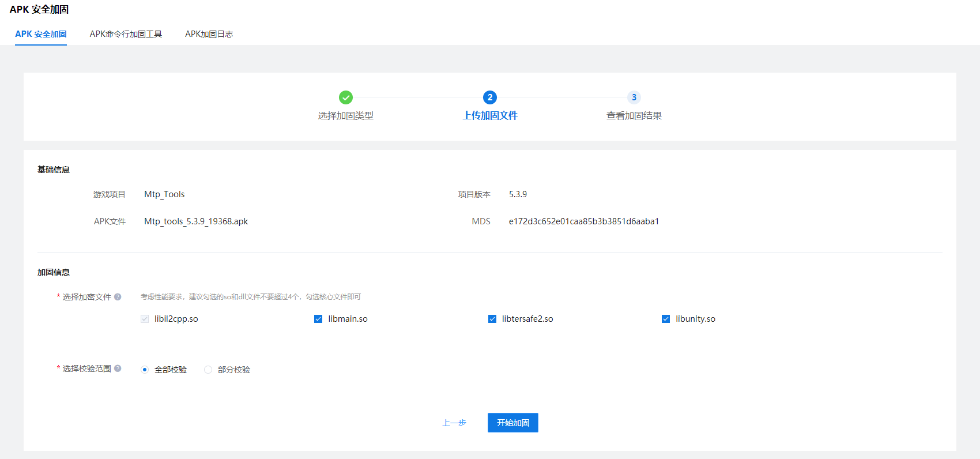
Task: Uncheck the libmain.so checkbox
Action: [318, 319]
